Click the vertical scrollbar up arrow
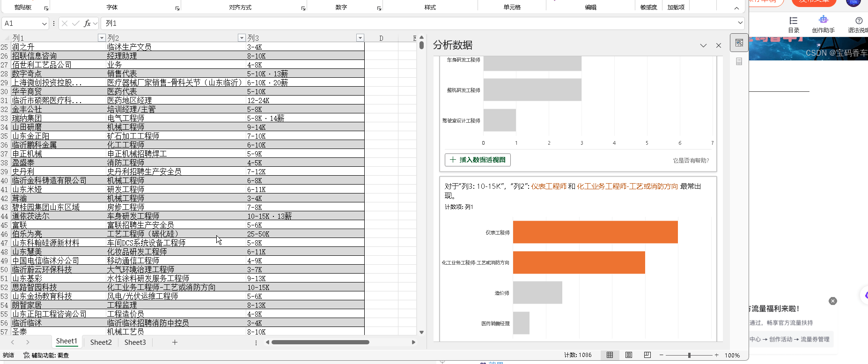Screen dimensions: 868x364 (421, 37)
